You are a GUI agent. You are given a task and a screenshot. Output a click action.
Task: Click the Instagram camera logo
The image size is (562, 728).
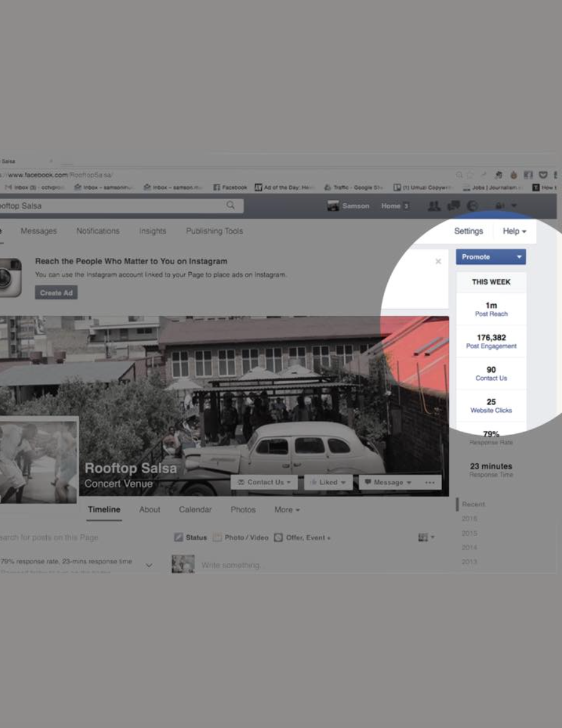(x=10, y=277)
